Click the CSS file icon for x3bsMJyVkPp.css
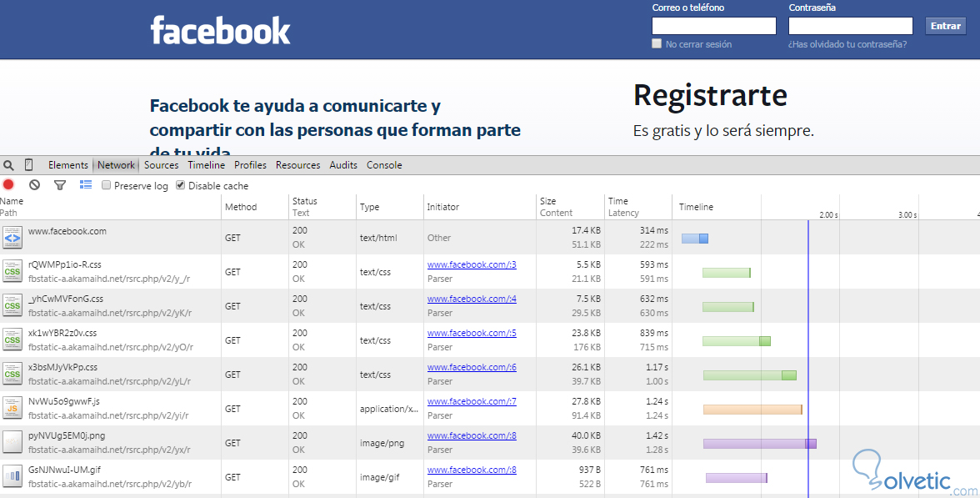 (x=12, y=374)
